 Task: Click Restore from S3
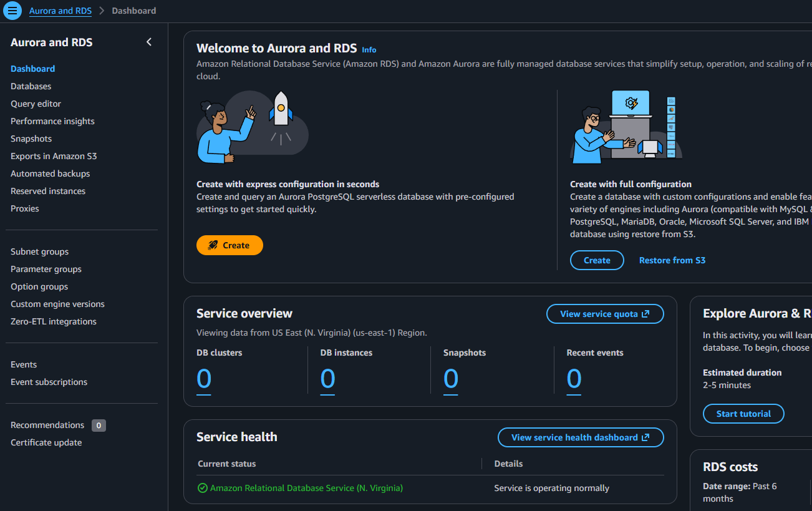pyautogui.click(x=672, y=260)
